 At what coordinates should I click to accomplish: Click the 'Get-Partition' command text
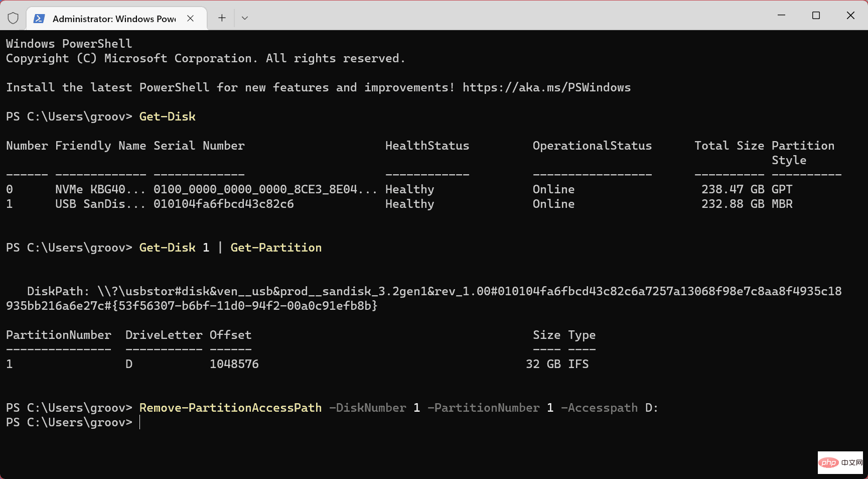[276, 248]
